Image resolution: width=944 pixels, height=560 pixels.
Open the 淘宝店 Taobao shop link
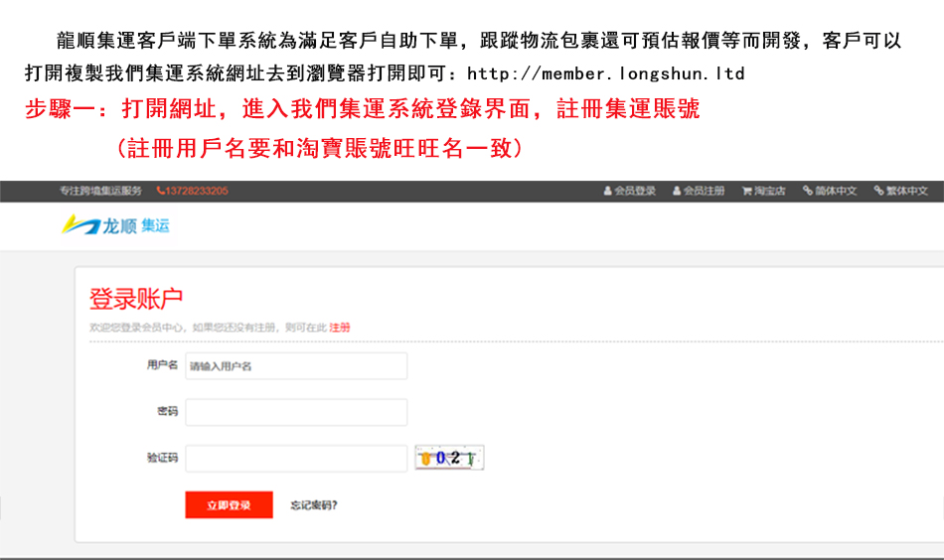click(763, 191)
